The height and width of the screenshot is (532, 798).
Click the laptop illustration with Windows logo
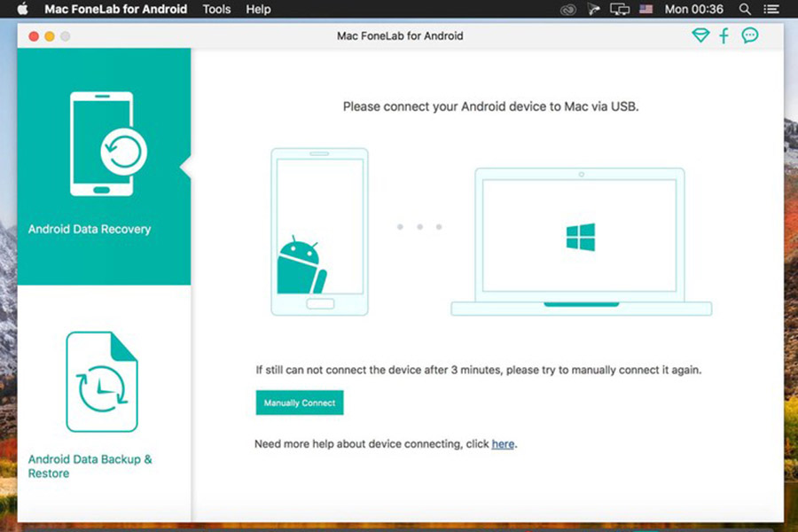coord(581,242)
